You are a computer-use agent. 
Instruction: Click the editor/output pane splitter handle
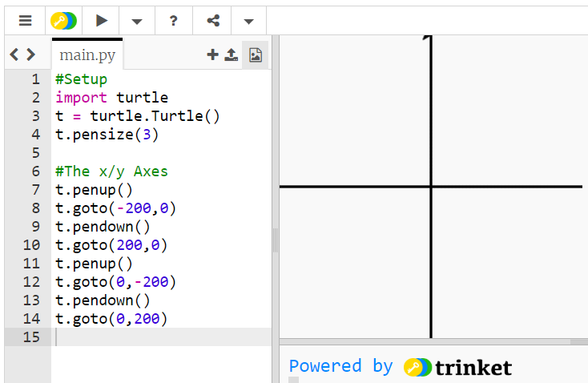coord(276,240)
